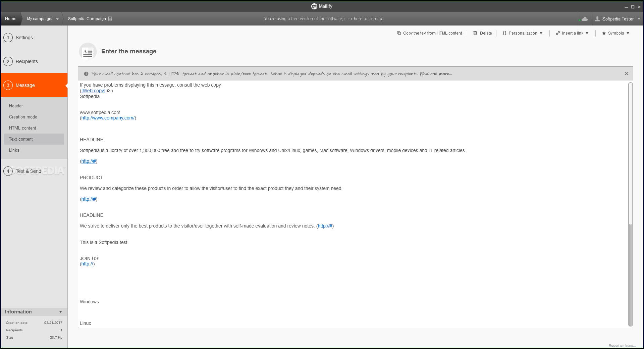Image resolution: width=644 pixels, height=349 pixels.
Task: Click the www.softpedia.com text line
Action: 100,112
